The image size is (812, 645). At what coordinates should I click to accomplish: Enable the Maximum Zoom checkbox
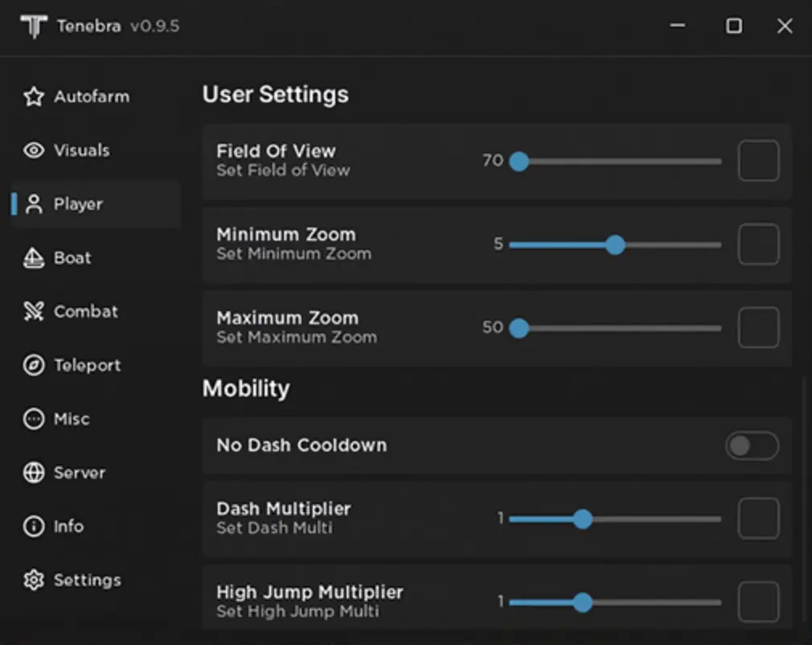click(x=758, y=327)
